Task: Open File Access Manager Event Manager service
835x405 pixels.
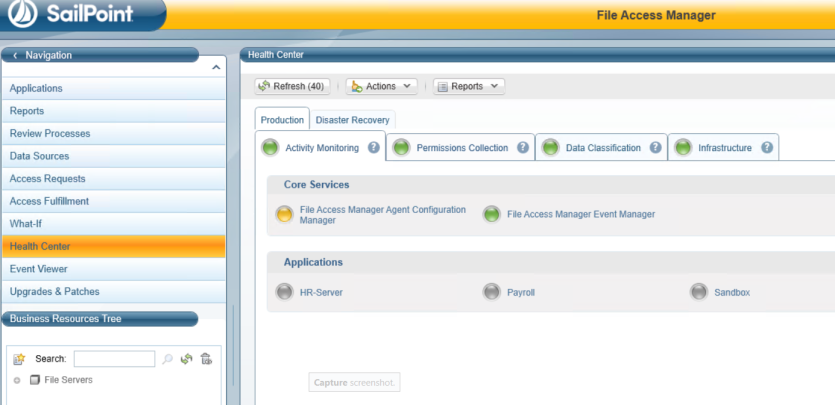Action: click(580, 214)
